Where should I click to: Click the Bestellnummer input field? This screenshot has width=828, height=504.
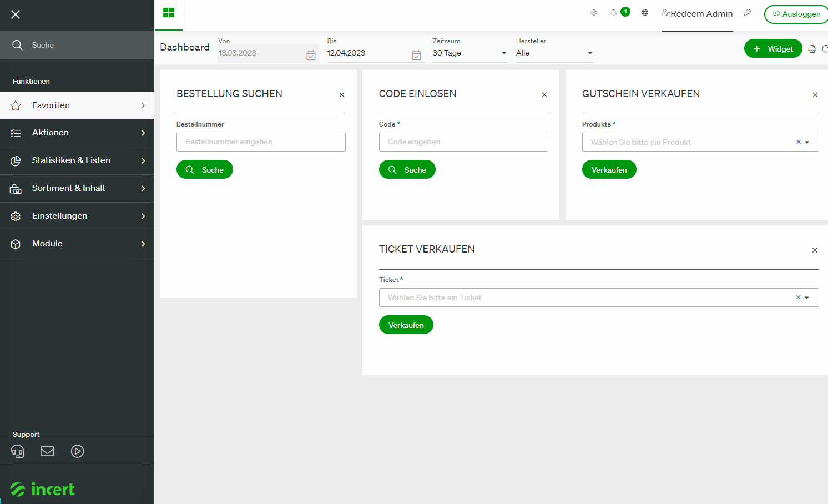261,142
